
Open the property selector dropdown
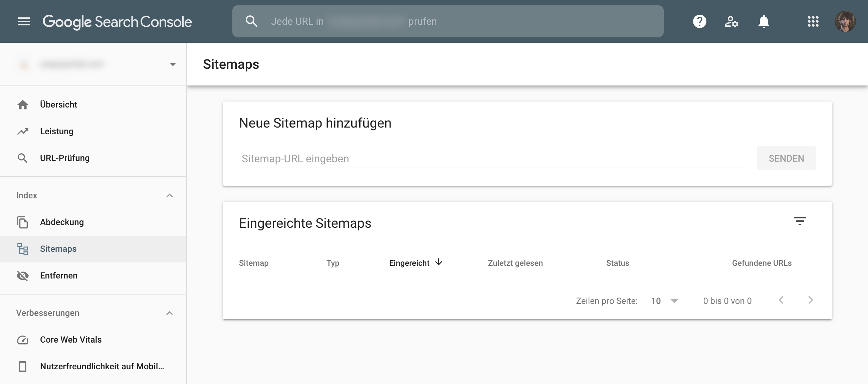(173, 64)
